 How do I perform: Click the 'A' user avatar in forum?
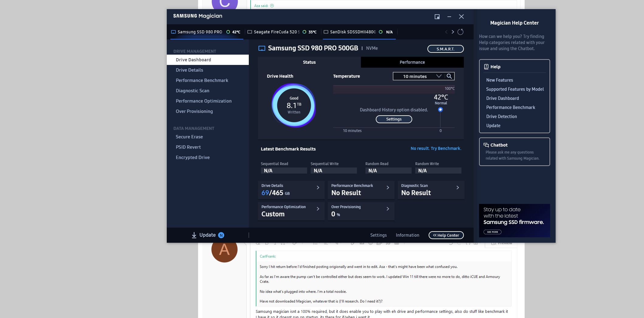(224, 249)
